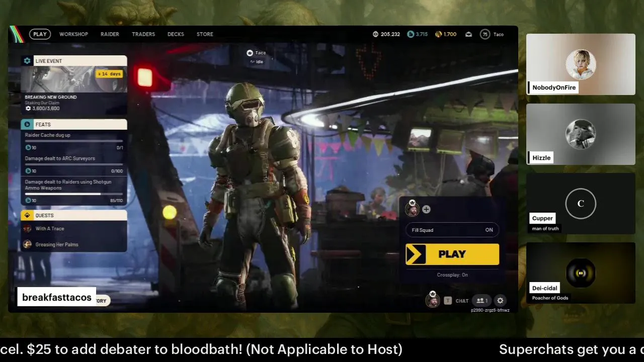This screenshot has width=644, height=362.
Task: Click the Raider Cache dug up progress bar
Action: pyautogui.click(x=74, y=141)
